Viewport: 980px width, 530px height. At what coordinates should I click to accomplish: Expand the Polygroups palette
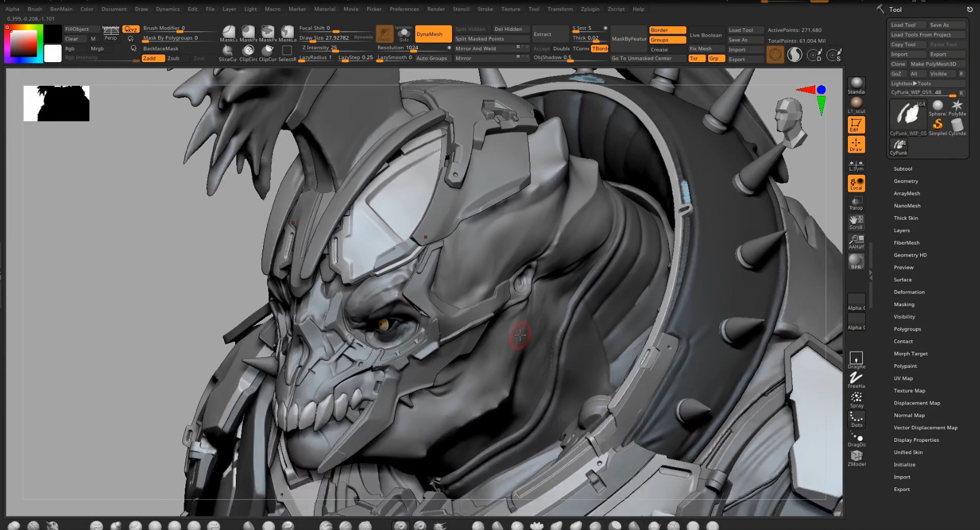coord(907,329)
